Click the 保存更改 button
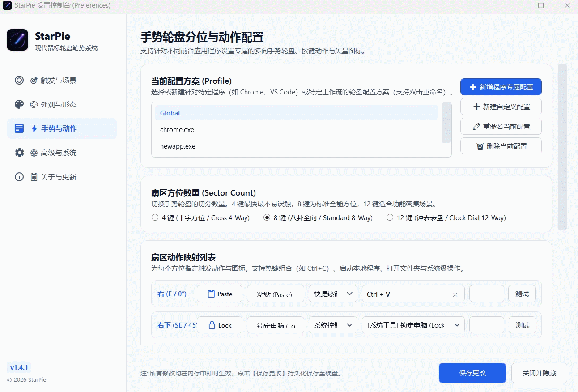The image size is (578, 392). [x=472, y=373]
